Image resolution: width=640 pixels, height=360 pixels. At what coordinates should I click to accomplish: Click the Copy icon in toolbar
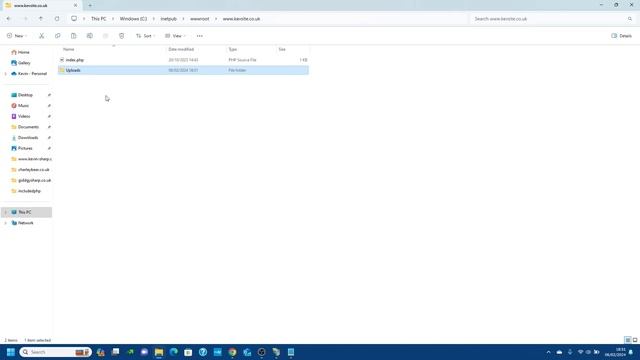[x=58, y=36]
